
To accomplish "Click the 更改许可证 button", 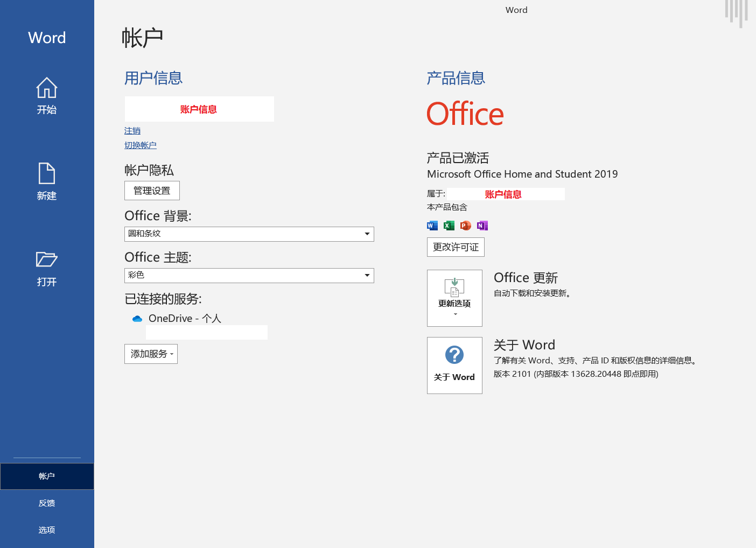I will point(456,247).
